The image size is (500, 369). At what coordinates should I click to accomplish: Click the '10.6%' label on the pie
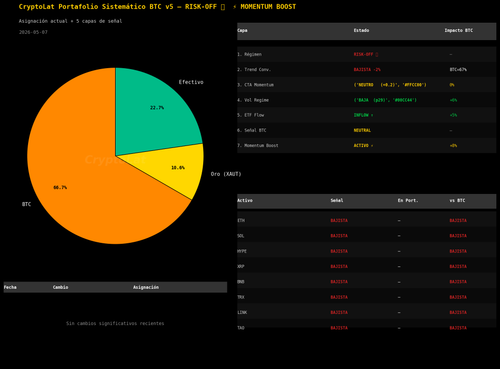pyautogui.click(x=178, y=168)
